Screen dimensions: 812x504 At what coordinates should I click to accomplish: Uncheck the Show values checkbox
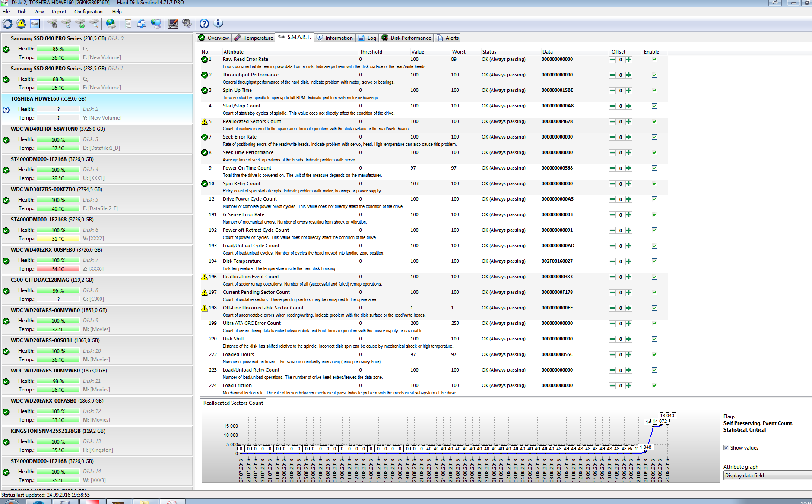pos(726,448)
